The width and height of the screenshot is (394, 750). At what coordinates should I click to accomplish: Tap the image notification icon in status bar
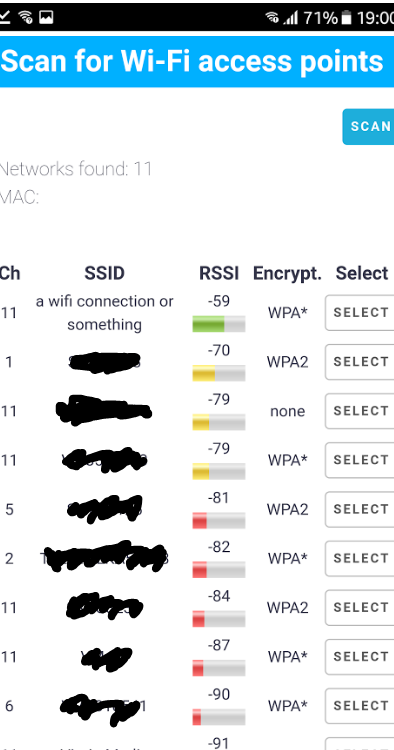46,18
